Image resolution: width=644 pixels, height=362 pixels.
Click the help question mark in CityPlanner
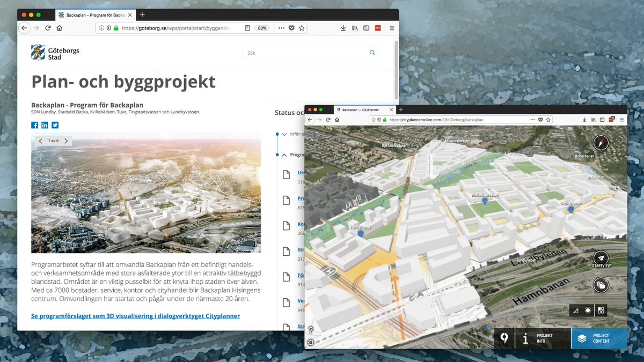(x=311, y=330)
